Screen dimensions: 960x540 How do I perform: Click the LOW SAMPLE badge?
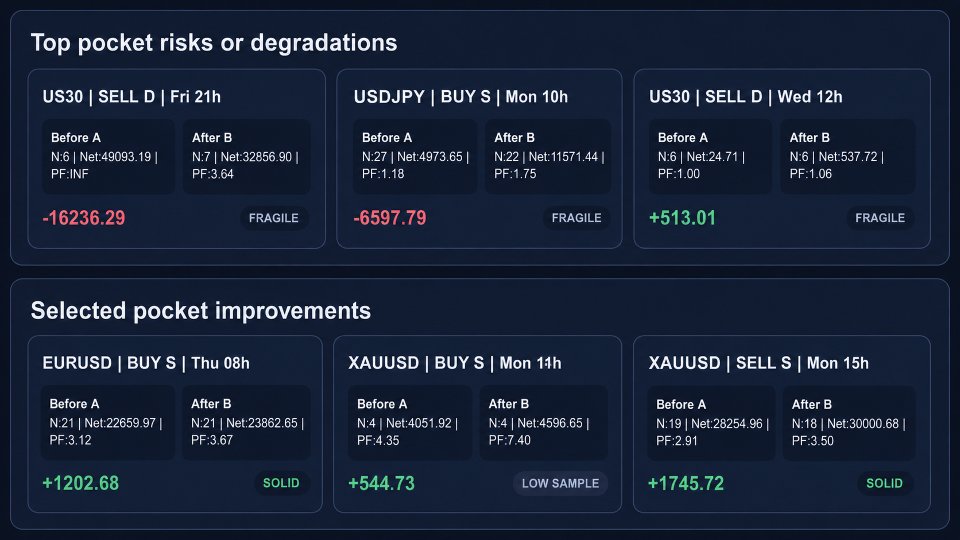click(x=560, y=483)
